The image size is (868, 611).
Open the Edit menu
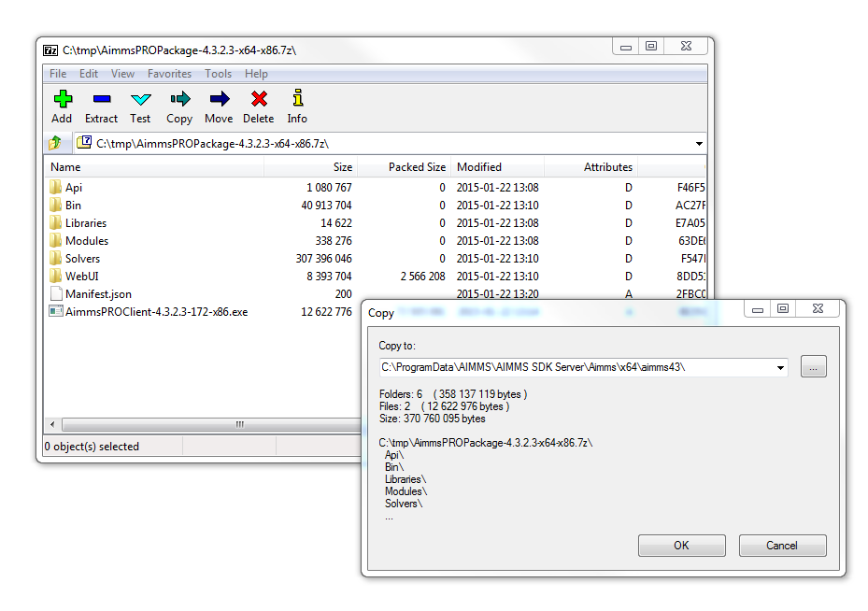89,74
